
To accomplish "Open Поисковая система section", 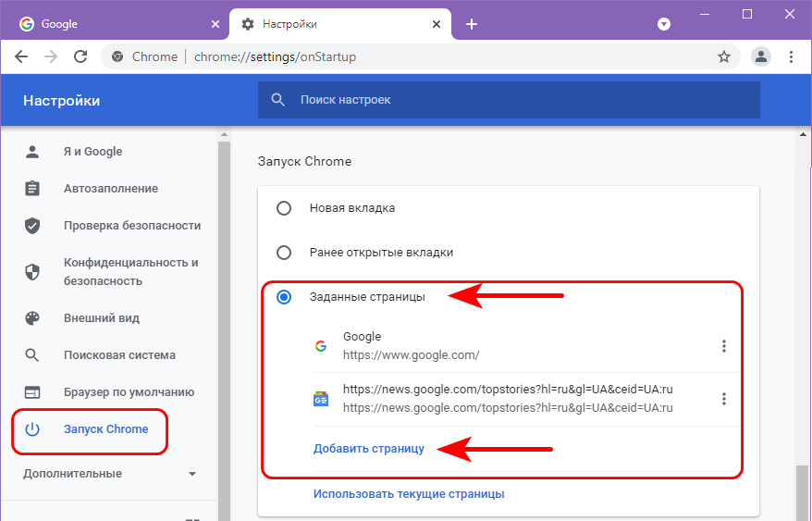I will 119,355.
